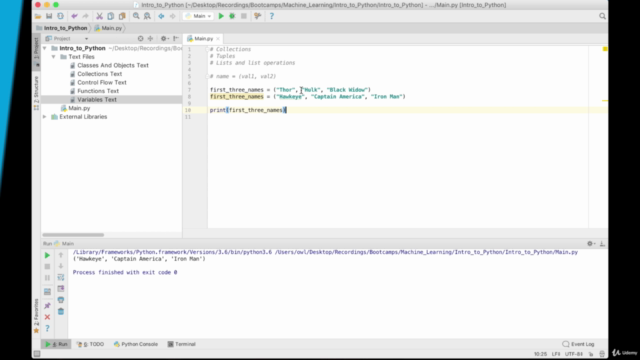Fold the comment block at line 1
Screen dimensions: 640x360
207,49
